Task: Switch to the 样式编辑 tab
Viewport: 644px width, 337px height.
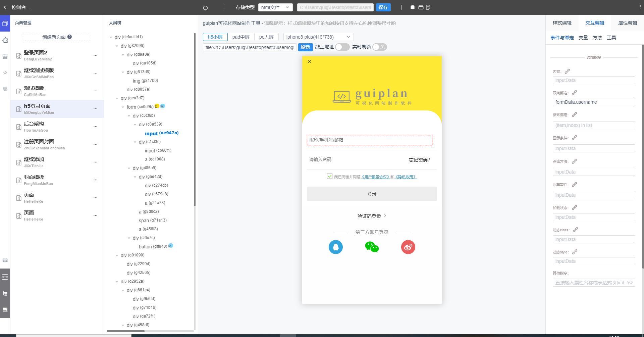Action: (562, 23)
